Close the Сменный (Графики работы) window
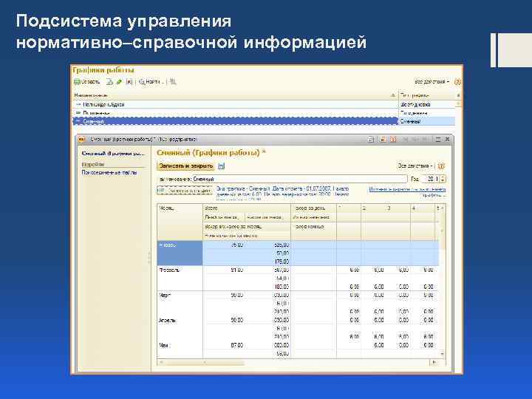 (447, 140)
